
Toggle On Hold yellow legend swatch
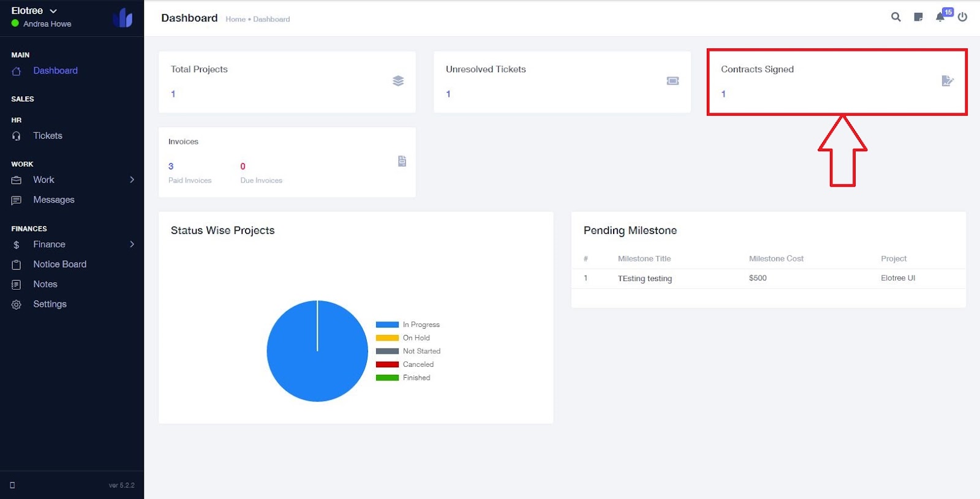click(x=387, y=338)
